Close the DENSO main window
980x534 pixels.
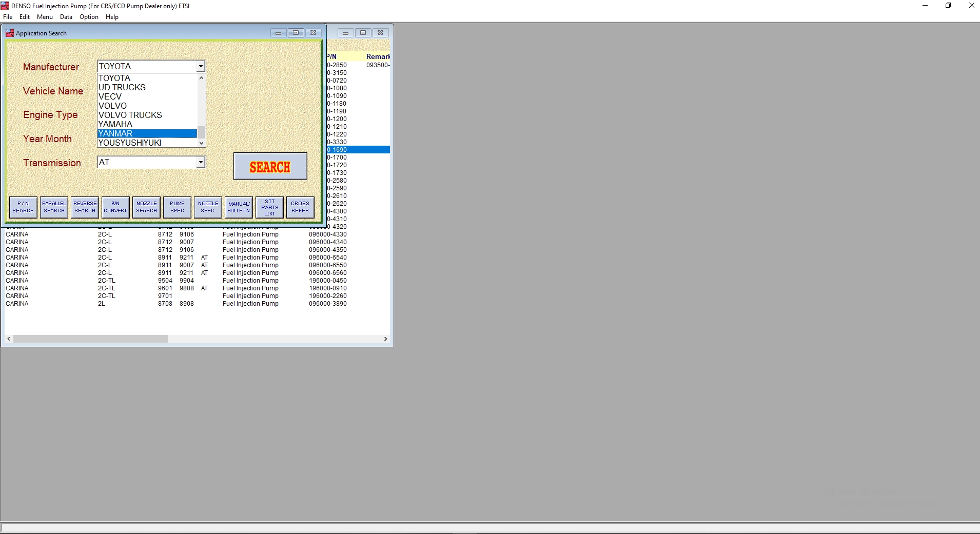point(971,6)
